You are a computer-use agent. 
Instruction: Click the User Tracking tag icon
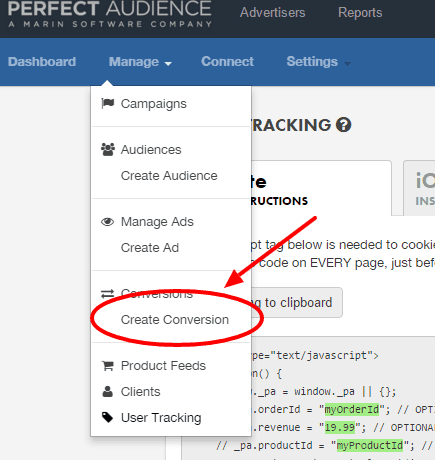(107, 417)
